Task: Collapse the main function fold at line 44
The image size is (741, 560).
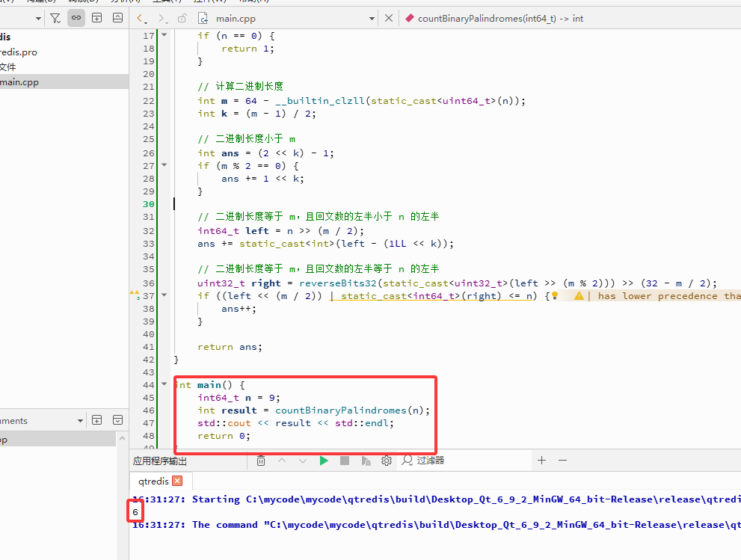Action: pos(165,384)
